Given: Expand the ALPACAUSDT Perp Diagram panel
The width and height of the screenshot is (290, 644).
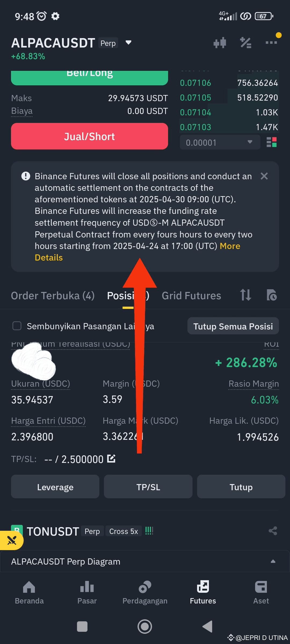Looking at the screenshot, I should 145,561.
